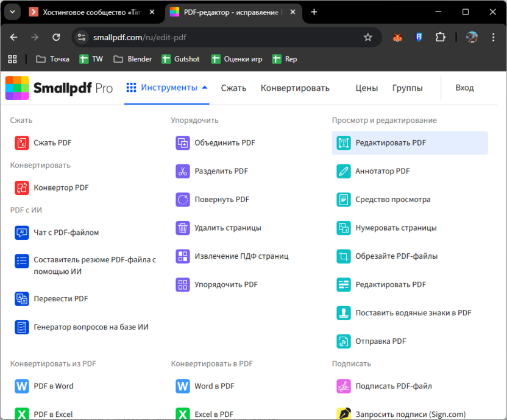Open a new browser tab
The image size is (507, 420).
[x=314, y=12]
